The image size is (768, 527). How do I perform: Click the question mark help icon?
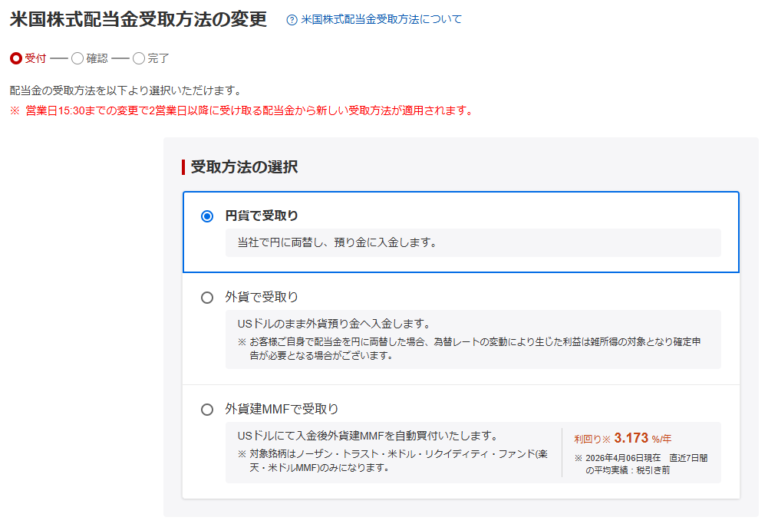291,20
